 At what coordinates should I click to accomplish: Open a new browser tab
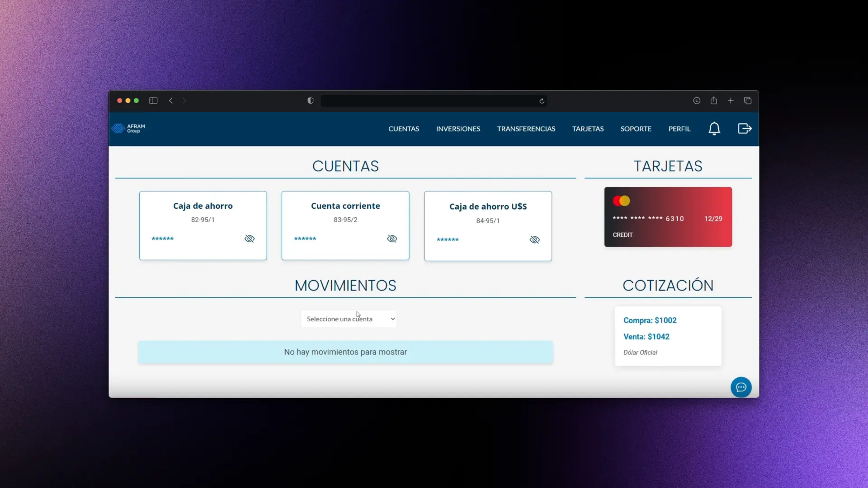click(x=731, y=100)
